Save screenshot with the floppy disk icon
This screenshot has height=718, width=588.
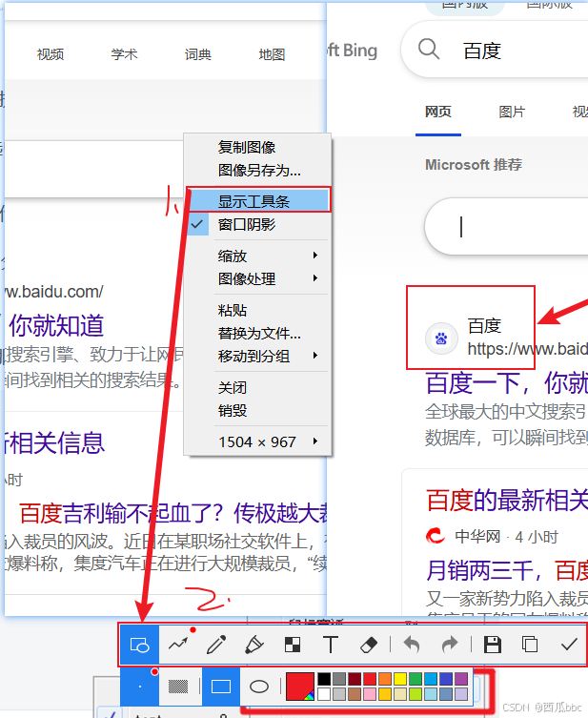[493, 645]
